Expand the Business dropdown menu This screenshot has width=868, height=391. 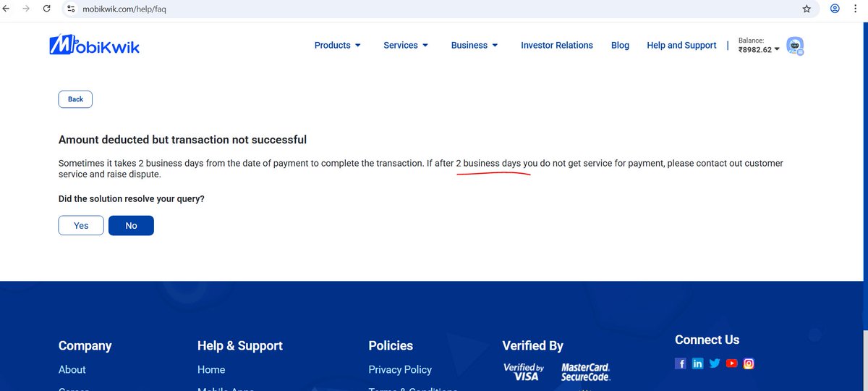[x=475, y=45]
